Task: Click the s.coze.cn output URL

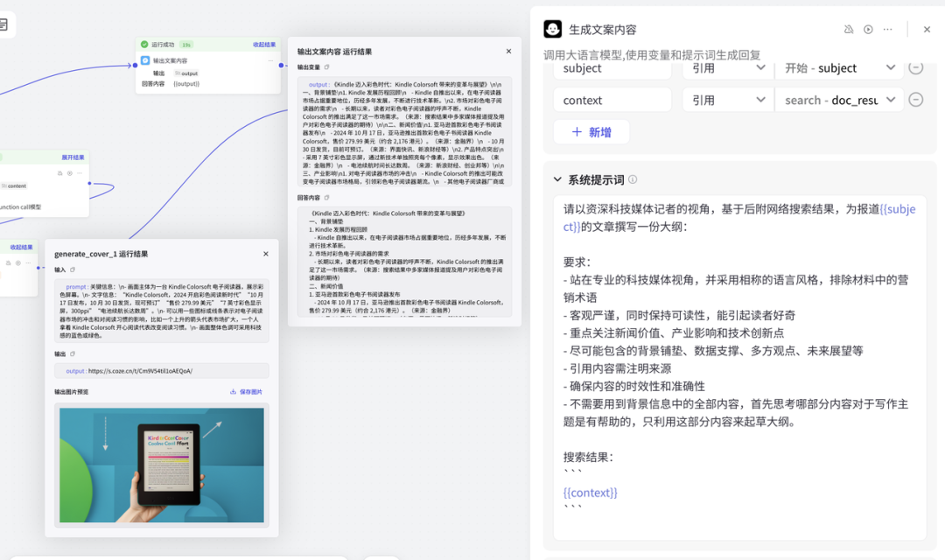Action: [140, 371]
